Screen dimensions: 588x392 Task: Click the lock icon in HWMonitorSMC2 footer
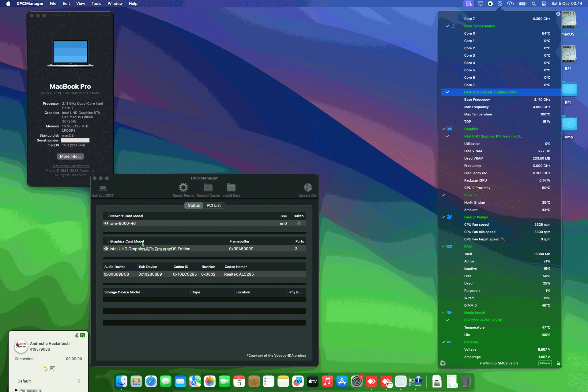point(558,363)
